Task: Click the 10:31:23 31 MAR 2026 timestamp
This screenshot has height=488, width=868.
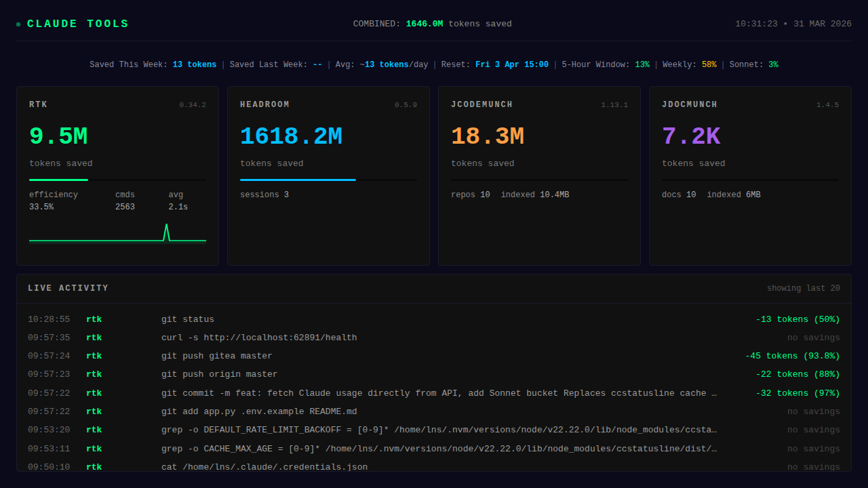Action: (x=793, y=24)
